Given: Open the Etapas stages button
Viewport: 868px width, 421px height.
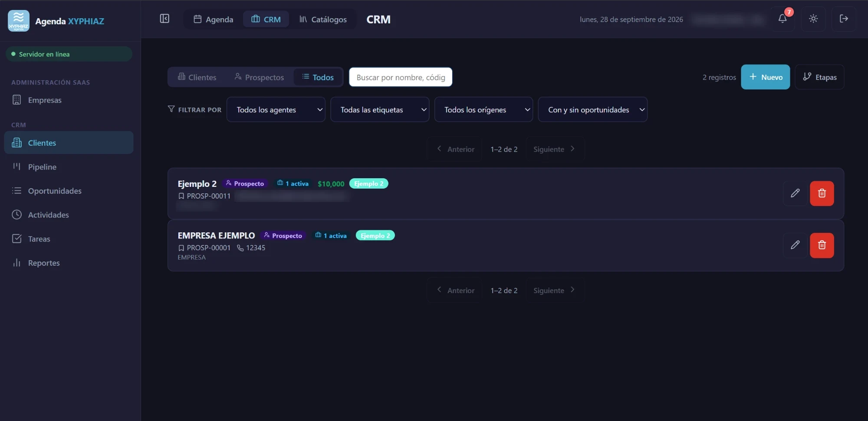Looking at the screenshot, I should click(x=819, y=77).
